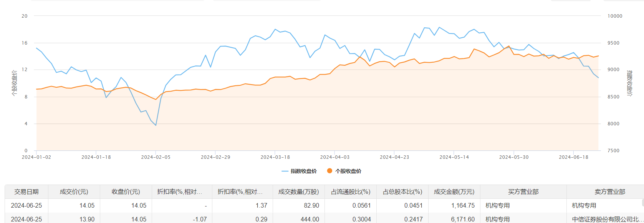Open the 中信证券股份有限公司 seller link
Screen dimensions: 644x223
[x=607, y=219]
